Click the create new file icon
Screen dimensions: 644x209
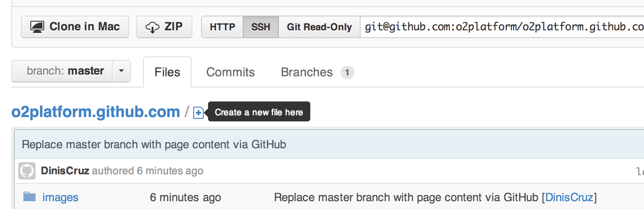tap(198, 113)
